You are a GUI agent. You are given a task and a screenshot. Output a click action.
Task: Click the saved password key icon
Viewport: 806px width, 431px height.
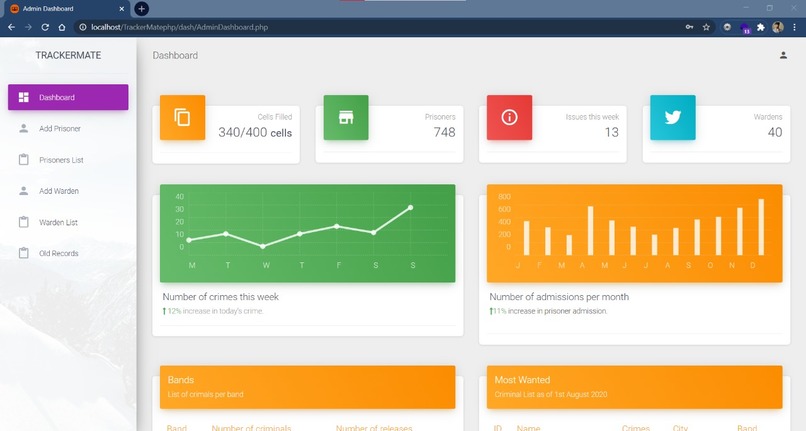tap(689, 27)
